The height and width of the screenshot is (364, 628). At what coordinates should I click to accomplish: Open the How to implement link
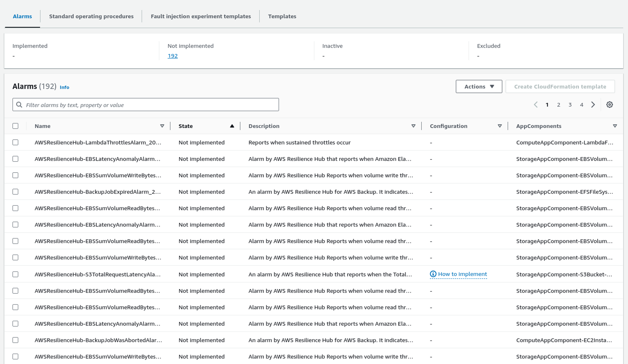pos(462,274)
